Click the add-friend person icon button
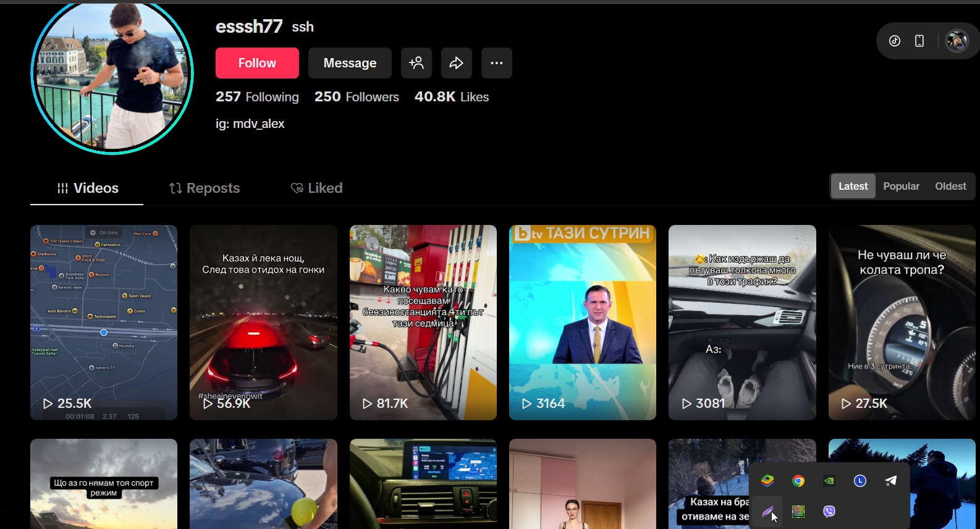The width and height of the screenshot is (980, 529). (x=416, y=63)
